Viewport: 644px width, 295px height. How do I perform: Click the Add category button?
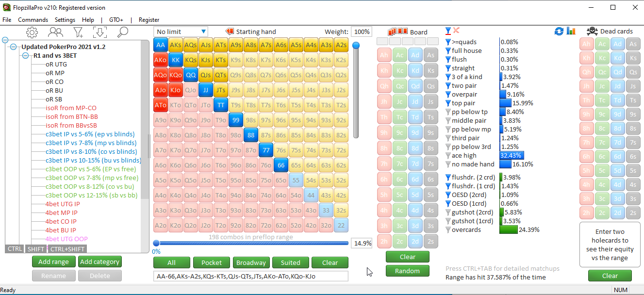[x=99, y=262]
